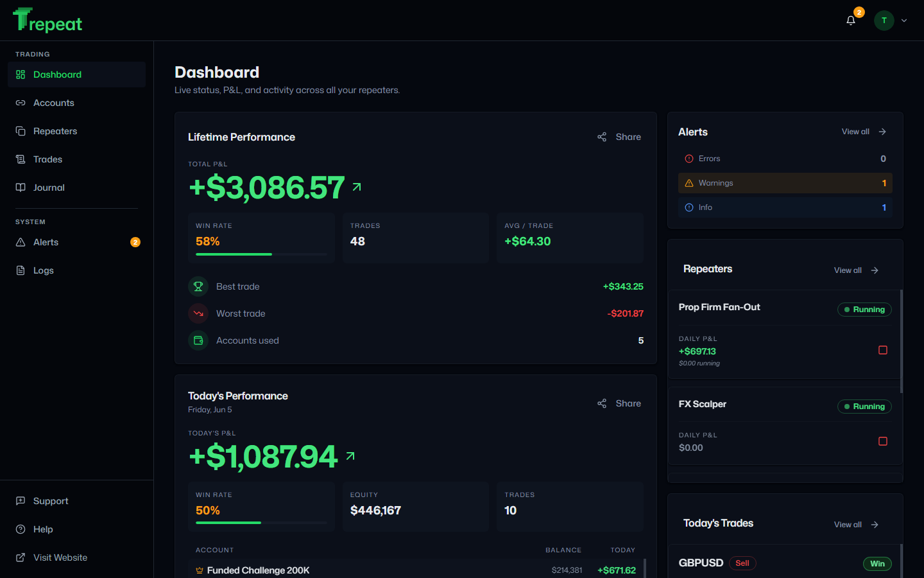Image resolution: width=924 pixels, height=578 pixels.
Task: Click the Repeaters panel scrollbar
Action: [902, 342]
